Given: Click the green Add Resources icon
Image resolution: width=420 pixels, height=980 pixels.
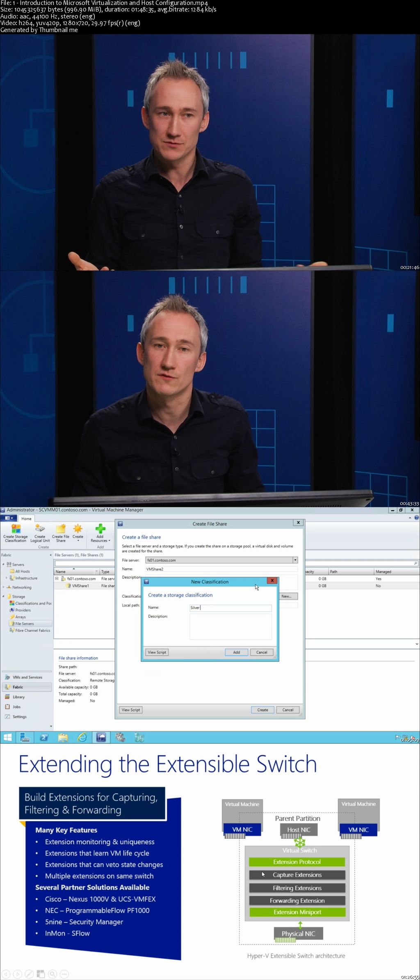Looking at the screenshot, I should tap(100, 529).
